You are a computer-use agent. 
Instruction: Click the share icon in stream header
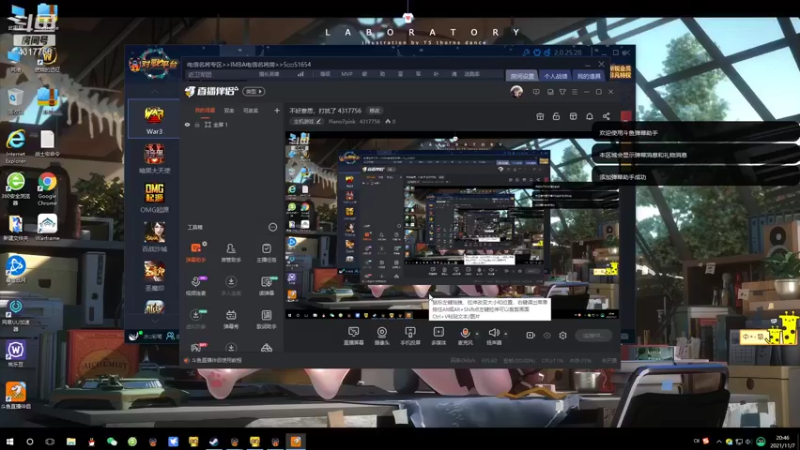606,116
